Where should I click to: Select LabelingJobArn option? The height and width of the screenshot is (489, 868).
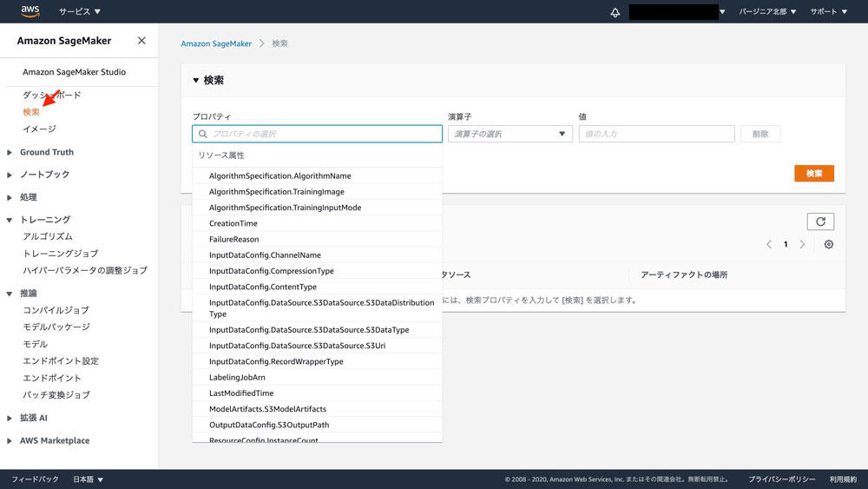tap(317, 377)
